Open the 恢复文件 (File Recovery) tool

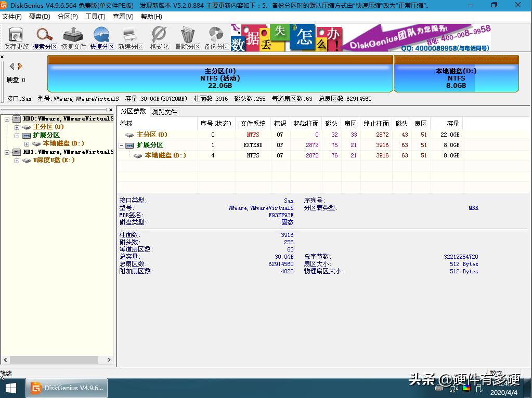point(73,36)
